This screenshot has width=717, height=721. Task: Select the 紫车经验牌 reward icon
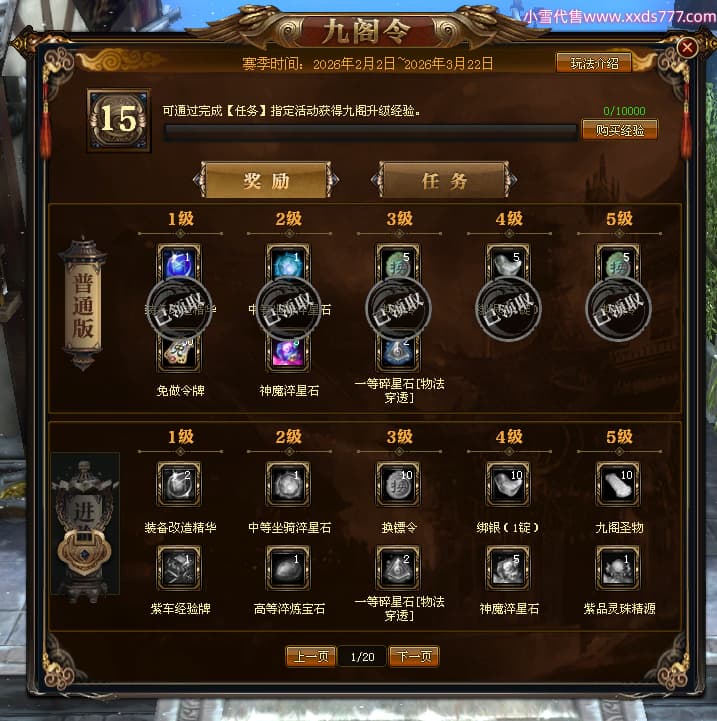[x=179, y=568]
